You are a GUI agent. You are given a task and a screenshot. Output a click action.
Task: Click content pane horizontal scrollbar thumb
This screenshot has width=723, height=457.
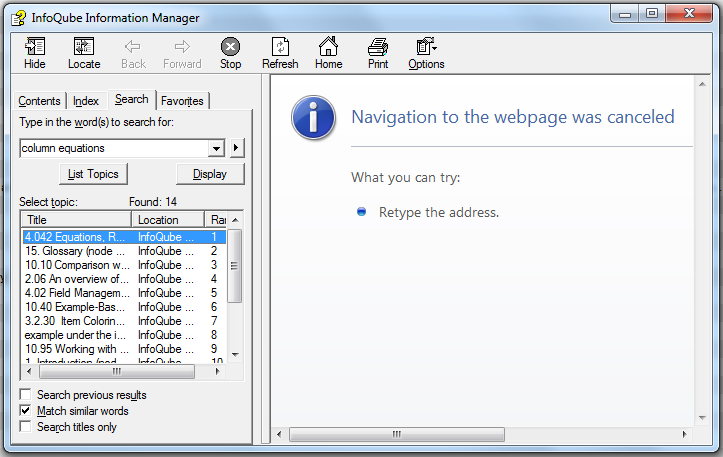397,434
